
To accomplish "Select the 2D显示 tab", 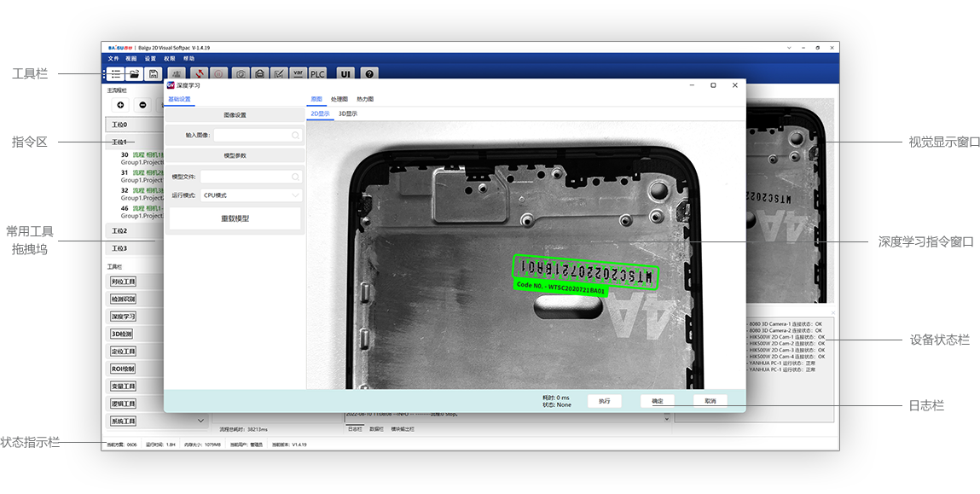I will 320,113.
